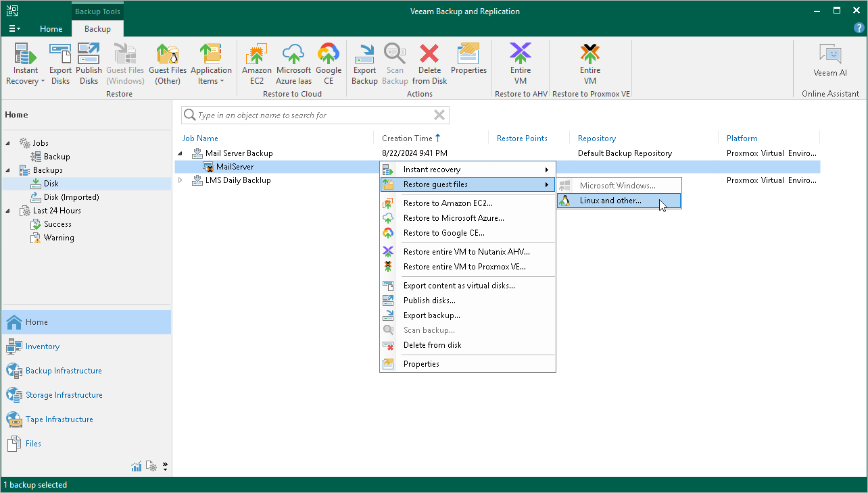Viewport: 868px width, 493px height.
Task: Select the LMS Daily Backup row
Action: [497, 180]
